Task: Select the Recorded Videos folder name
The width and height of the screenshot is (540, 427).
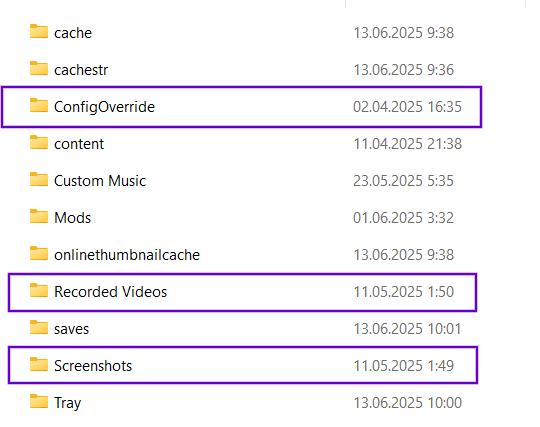Action: pyautogui.click(x=111, y=292)
